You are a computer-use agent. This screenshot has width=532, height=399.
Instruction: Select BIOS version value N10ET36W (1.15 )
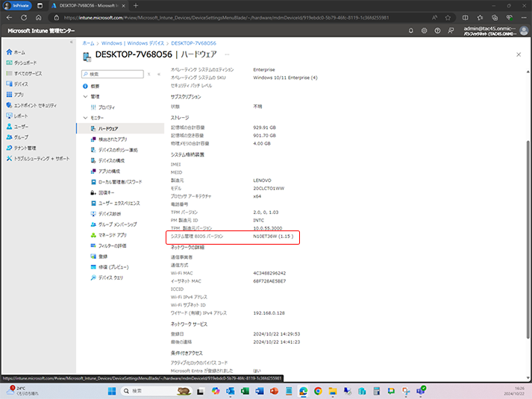(273, 236)
